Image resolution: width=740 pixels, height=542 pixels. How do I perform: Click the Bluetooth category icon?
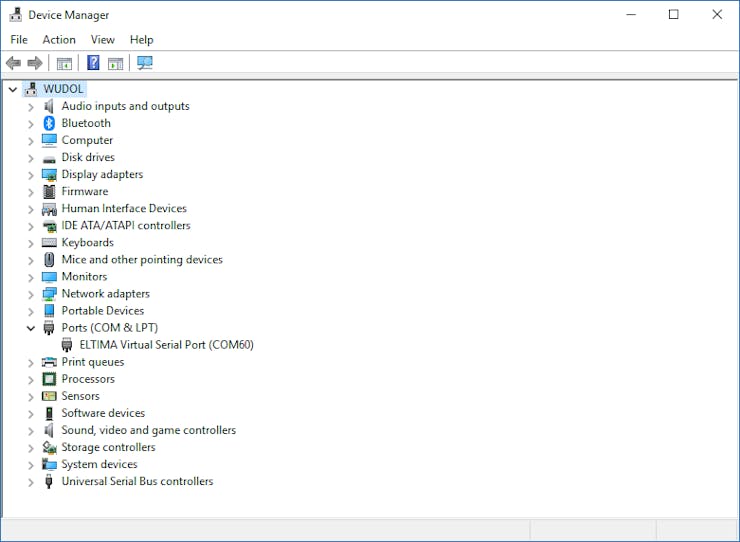point(49,123)
